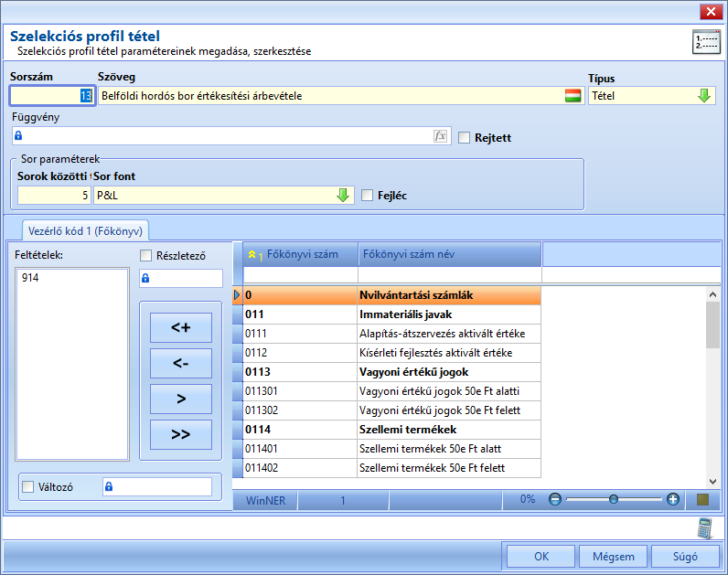Open the Típus dropdown arrow
Screen dimensions: 728x575
click(x=704, y=96)
